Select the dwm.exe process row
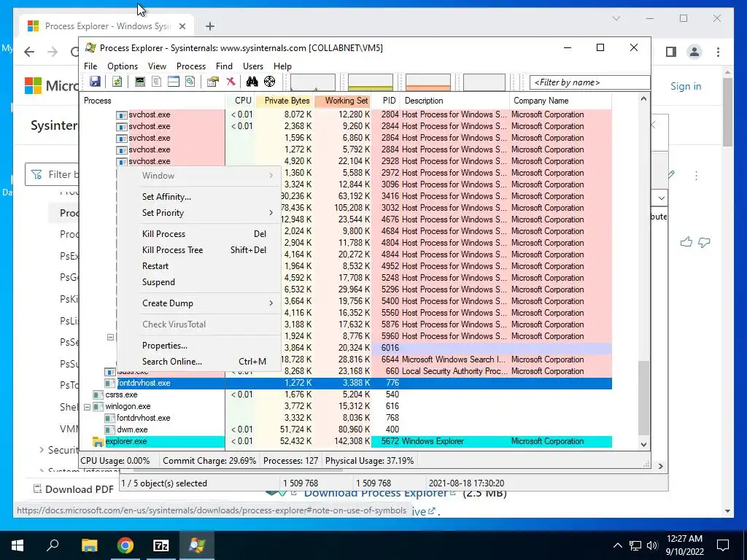The image size is (747, 560). point(345,429)
